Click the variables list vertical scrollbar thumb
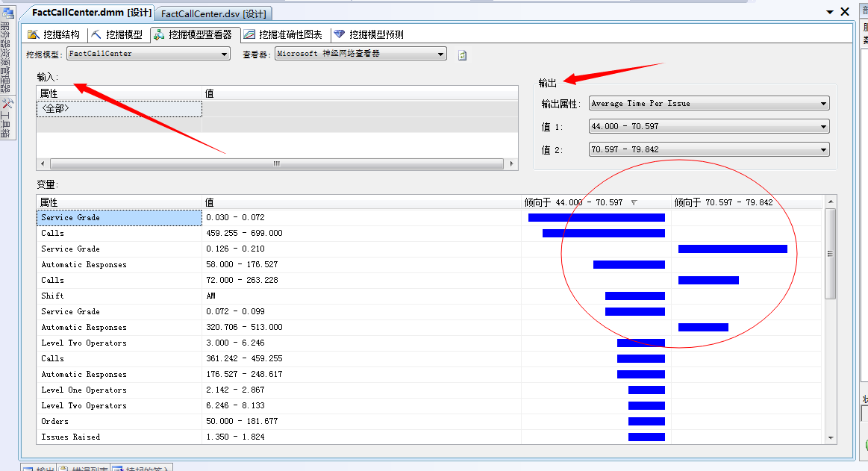 tap(831, 254)
